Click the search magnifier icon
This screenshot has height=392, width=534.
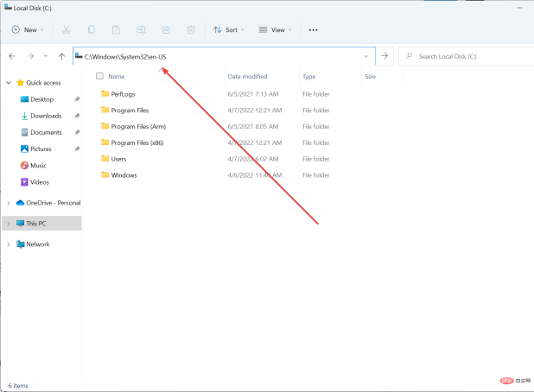[x=409, y=56]
